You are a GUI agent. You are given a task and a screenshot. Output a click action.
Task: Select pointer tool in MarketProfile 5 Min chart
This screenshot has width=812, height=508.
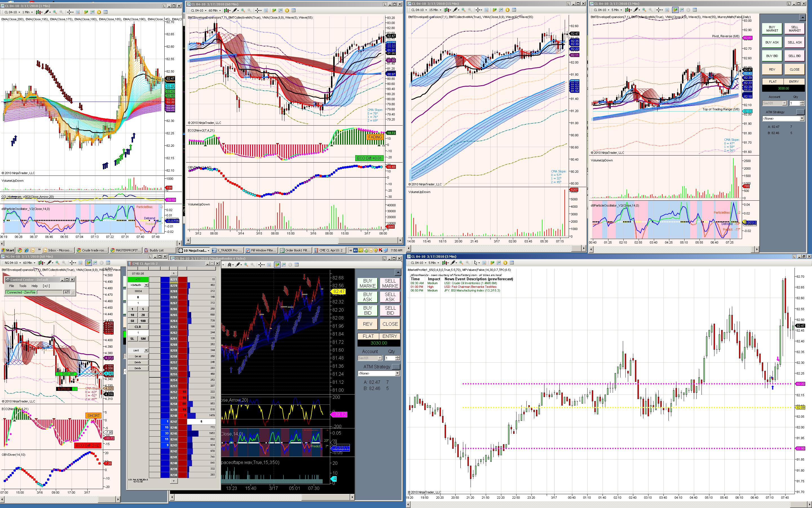coord(476,263)
